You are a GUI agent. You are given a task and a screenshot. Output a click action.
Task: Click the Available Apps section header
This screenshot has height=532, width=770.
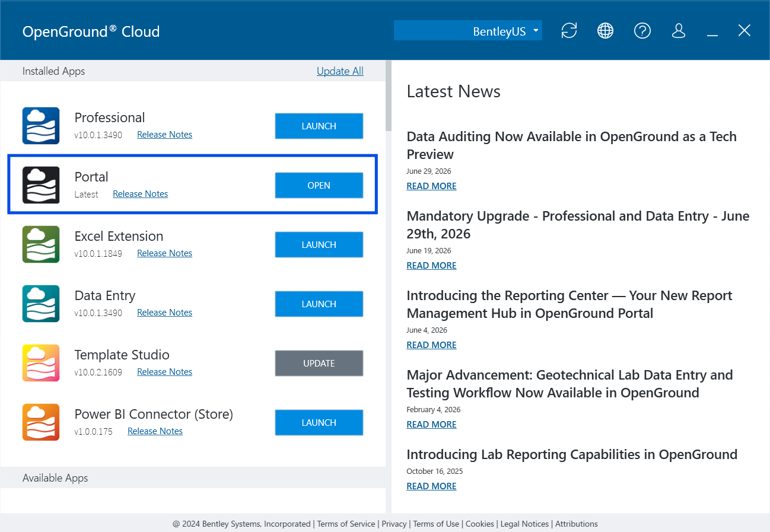tap(55, 478)
